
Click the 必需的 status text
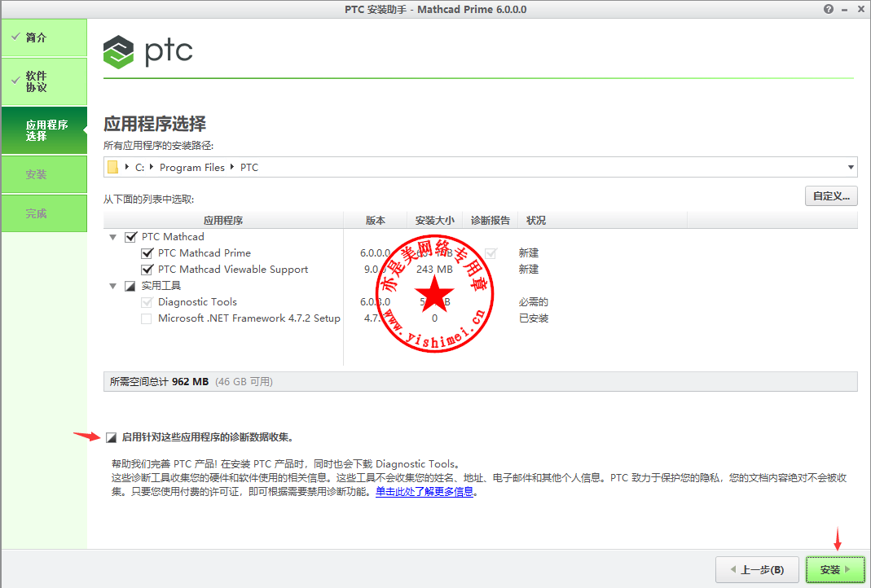coord(533,302)
